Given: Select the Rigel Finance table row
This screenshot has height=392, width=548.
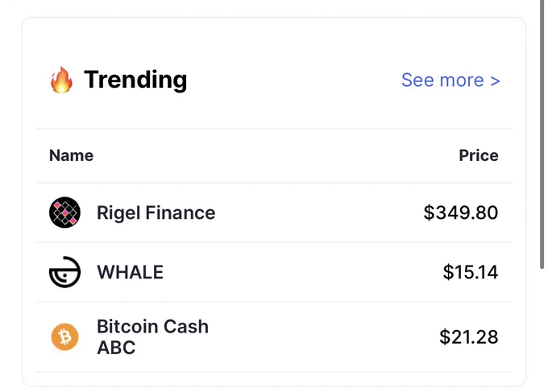Looking at the screenshot, I should point(274,213).
